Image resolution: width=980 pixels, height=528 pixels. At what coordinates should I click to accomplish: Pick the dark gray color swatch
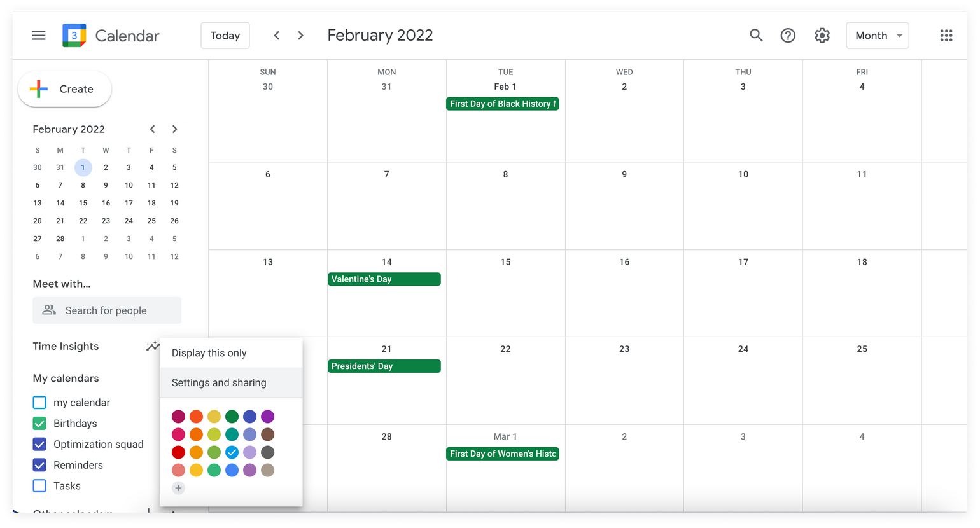pyautogui.click(x=268, y=452)
